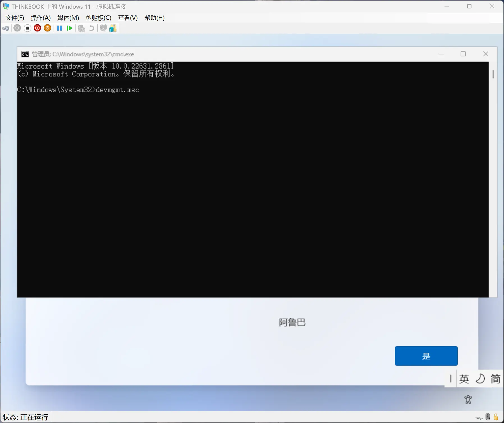This screenshot has width=504, height=423.
Task: Expand the 剪贴板(C) menu
Action: (x=98, y=18)
